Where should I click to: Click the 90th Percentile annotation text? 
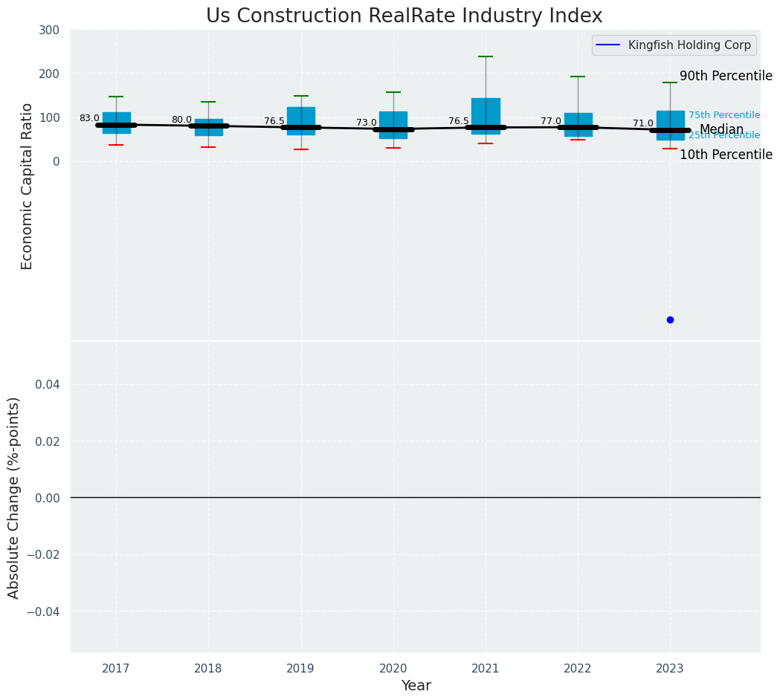coord(726,76)
